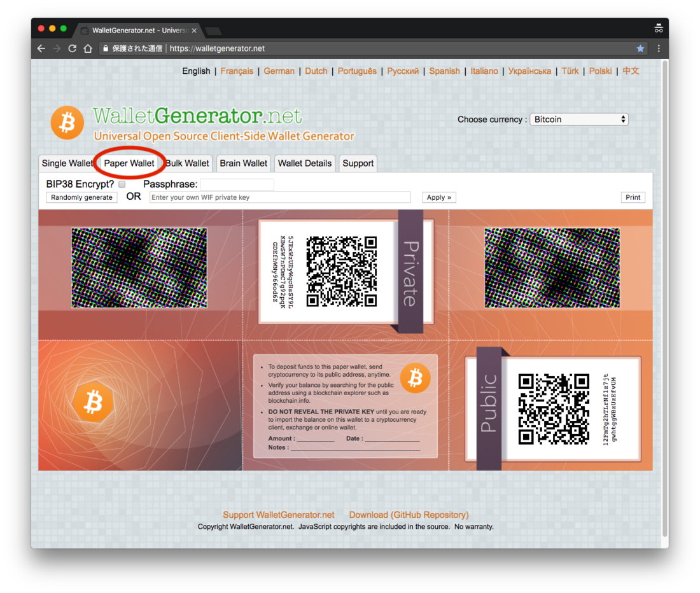Image resolution: width=700 pixels, height=593 pixels.
Task: Click the browser forward arrow
Action: (x=56, y=48)
